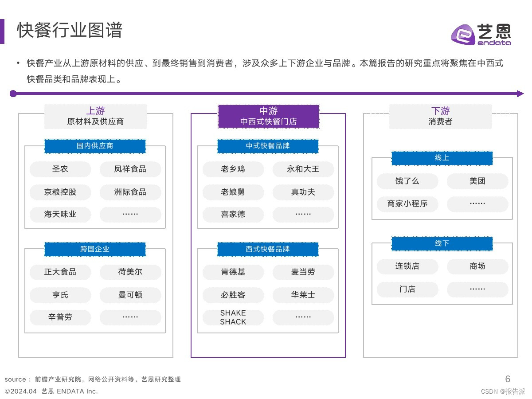532x399 pixels.
Task: Click the ellipsis pill in 跨国企业 group
Action: click(x=130, y=317)
